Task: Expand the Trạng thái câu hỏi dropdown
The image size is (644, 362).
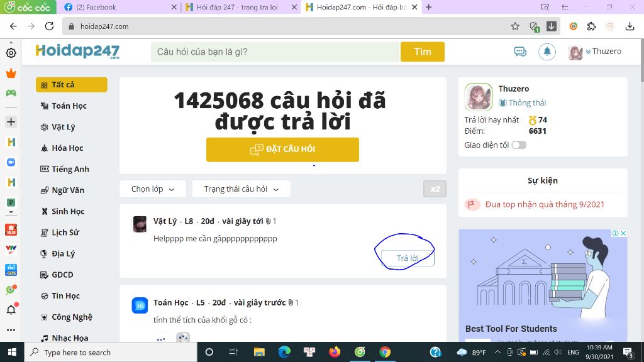Action: tap(241, 188)
